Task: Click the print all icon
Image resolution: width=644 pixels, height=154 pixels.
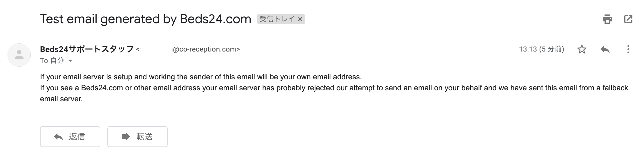Action: point(607,19)
